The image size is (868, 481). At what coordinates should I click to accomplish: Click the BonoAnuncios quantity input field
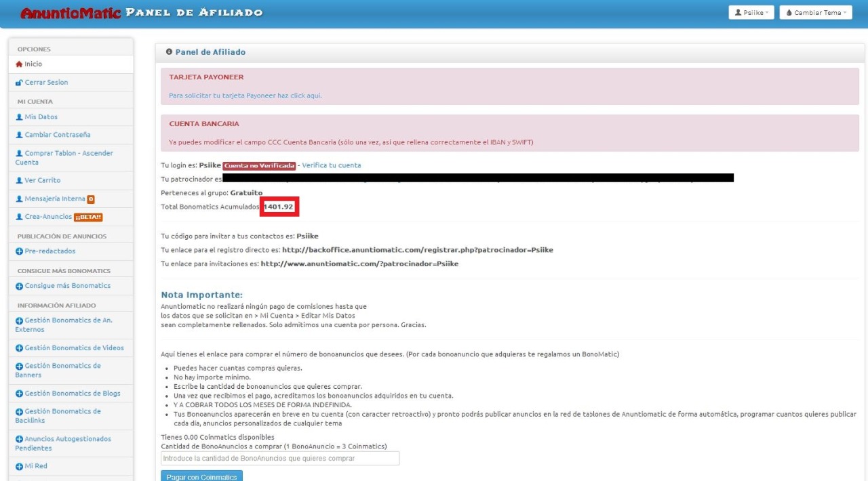(x=279, y=459)
